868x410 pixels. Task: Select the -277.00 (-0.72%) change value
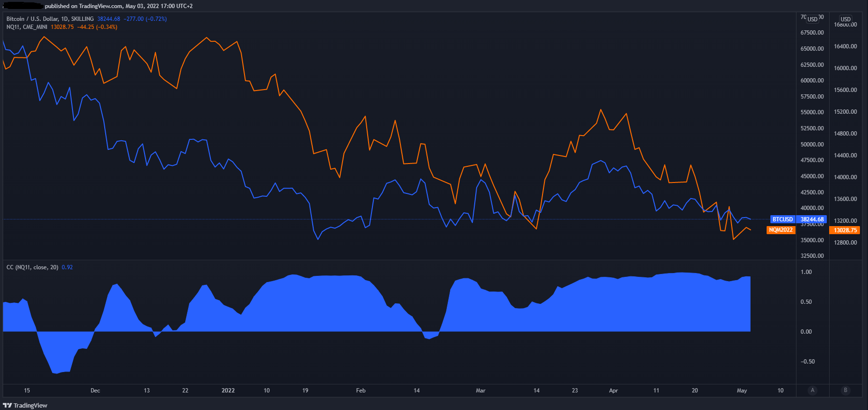click(x=145, y=19)
